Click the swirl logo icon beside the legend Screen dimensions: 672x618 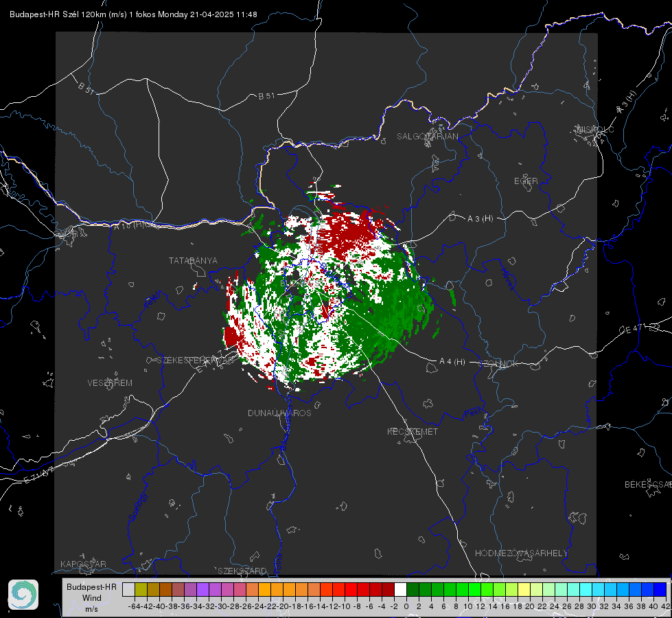(x=23, y=595)
